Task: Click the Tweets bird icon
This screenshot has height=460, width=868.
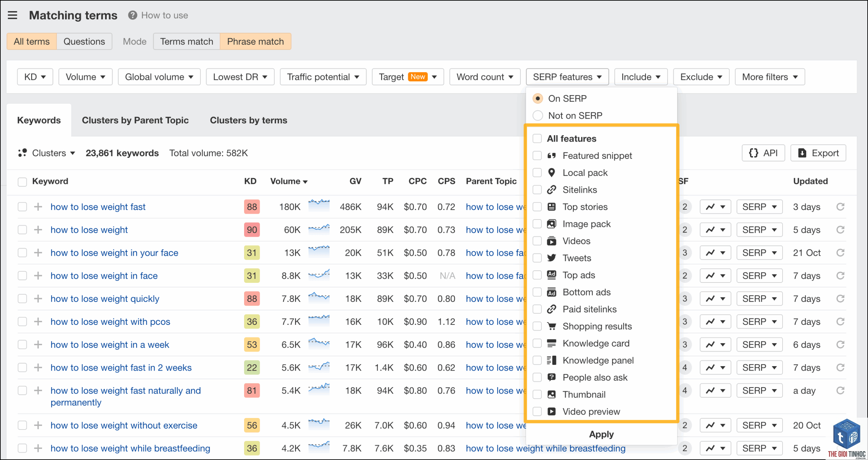Action: [552, 258]
